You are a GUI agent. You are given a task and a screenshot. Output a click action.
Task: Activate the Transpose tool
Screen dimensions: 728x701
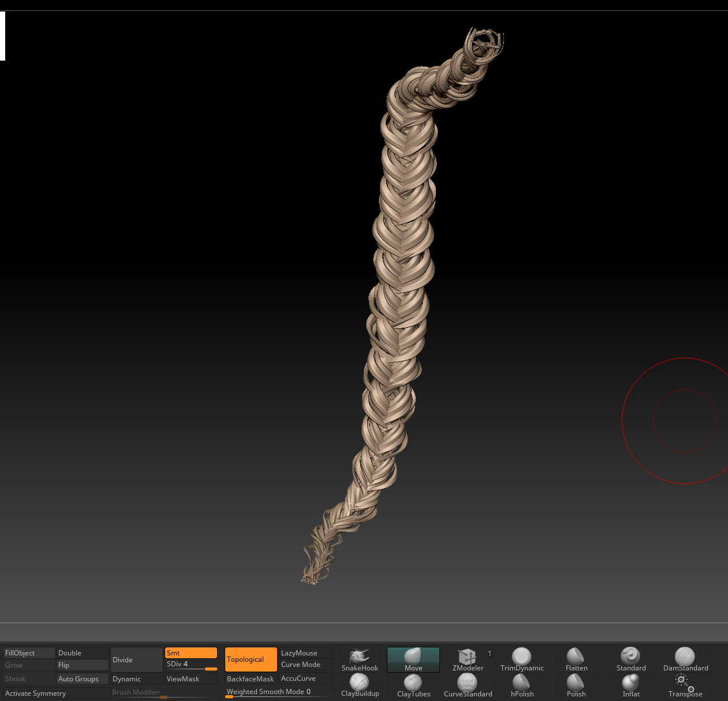[x=685, y=687]
